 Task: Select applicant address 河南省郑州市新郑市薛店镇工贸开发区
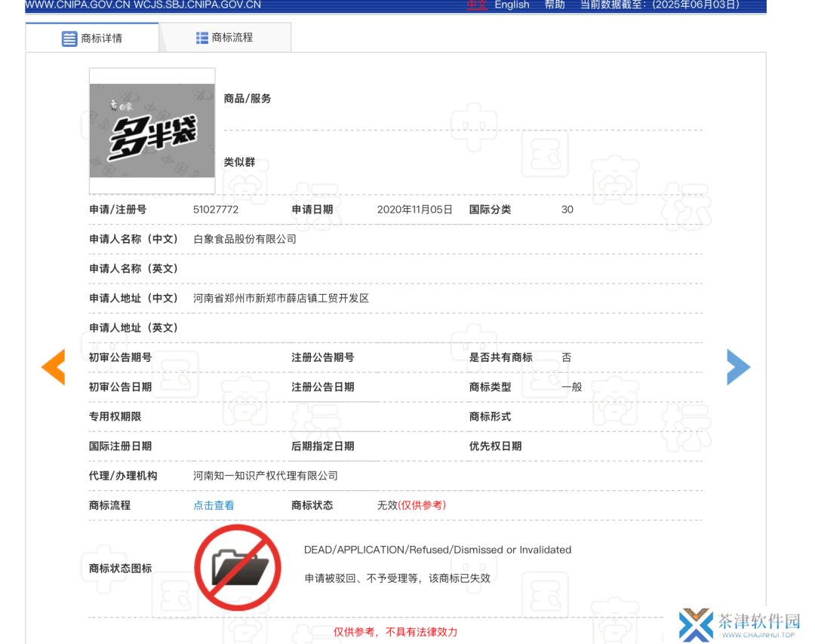click(281, 298)
